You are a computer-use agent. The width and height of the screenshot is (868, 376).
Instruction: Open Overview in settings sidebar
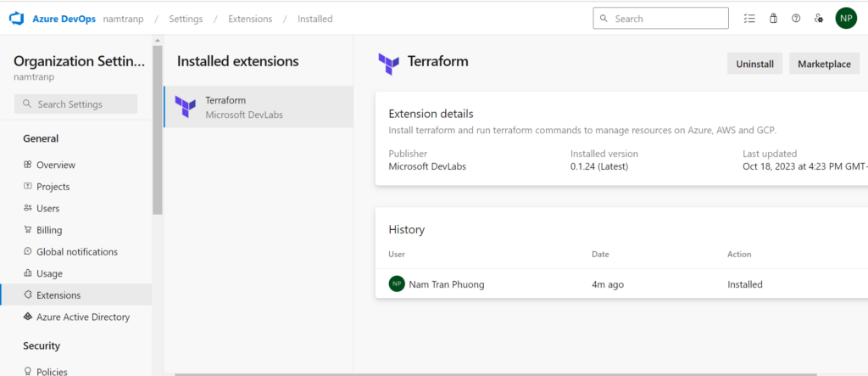55,165
